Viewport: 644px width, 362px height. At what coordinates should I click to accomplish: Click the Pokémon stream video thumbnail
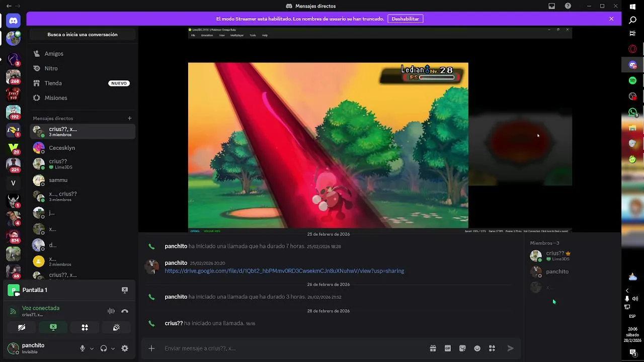tap(380, 130)
